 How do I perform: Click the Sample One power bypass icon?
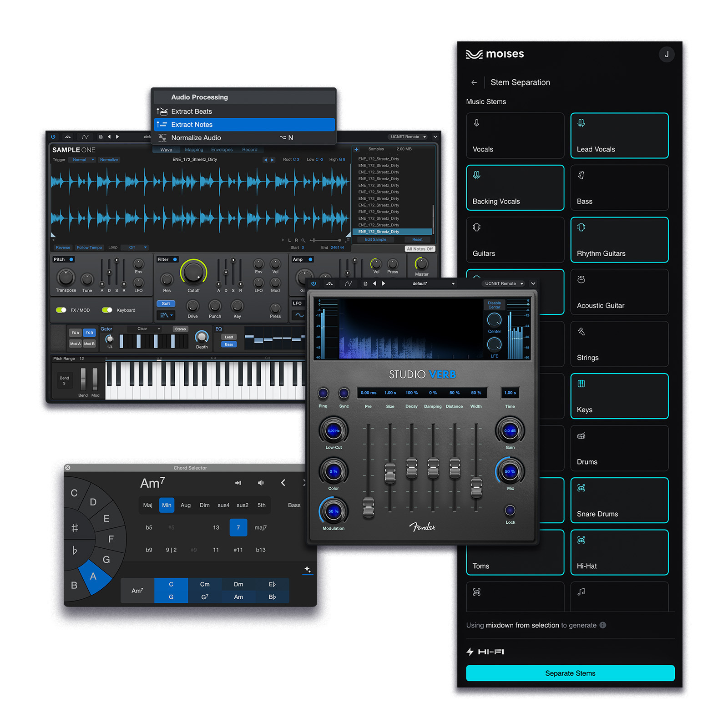(53, 136)
